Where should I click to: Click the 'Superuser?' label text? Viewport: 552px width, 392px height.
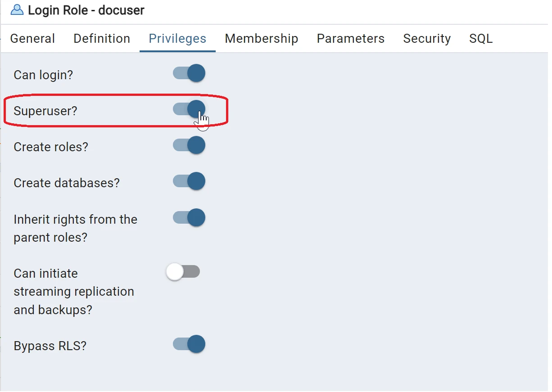[x=45, y=111]
